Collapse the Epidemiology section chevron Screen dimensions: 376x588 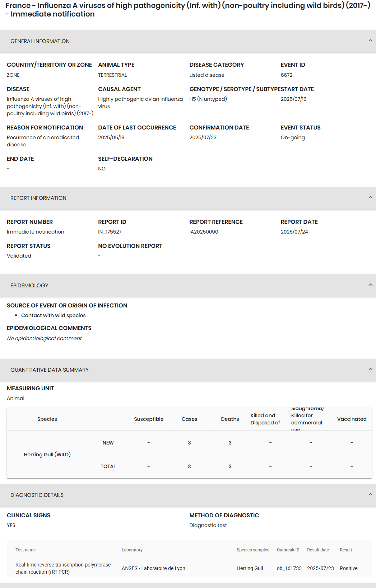point(370,285)
